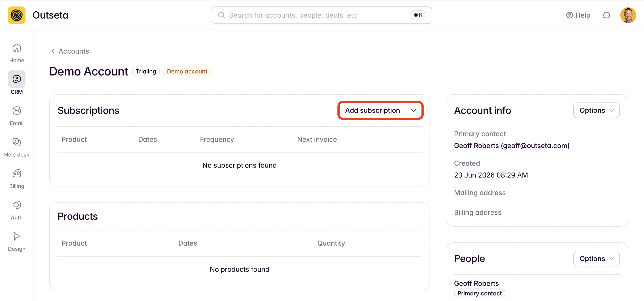Open the chat bubble icon

click(606, 15)
